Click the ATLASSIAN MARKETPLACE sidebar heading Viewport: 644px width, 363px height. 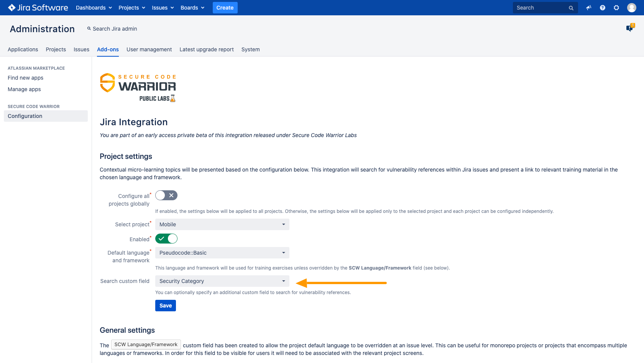[36, 68]
